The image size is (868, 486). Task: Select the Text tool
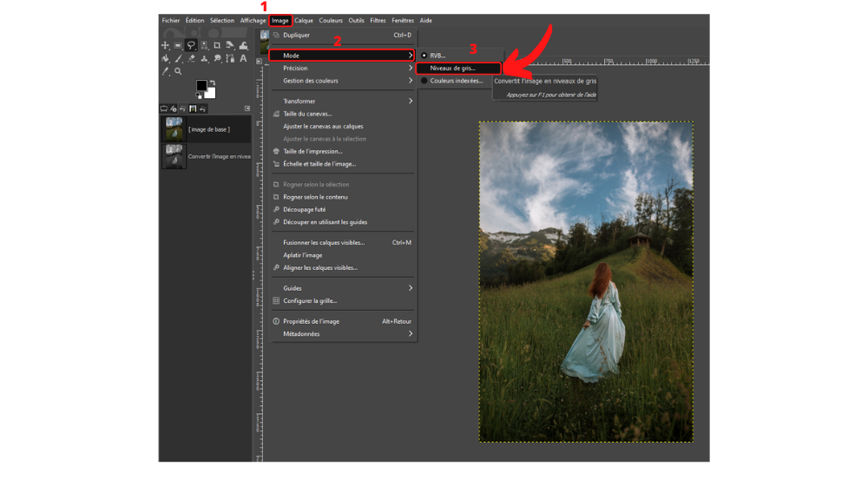pyautogui.click(x=244, y=58)
